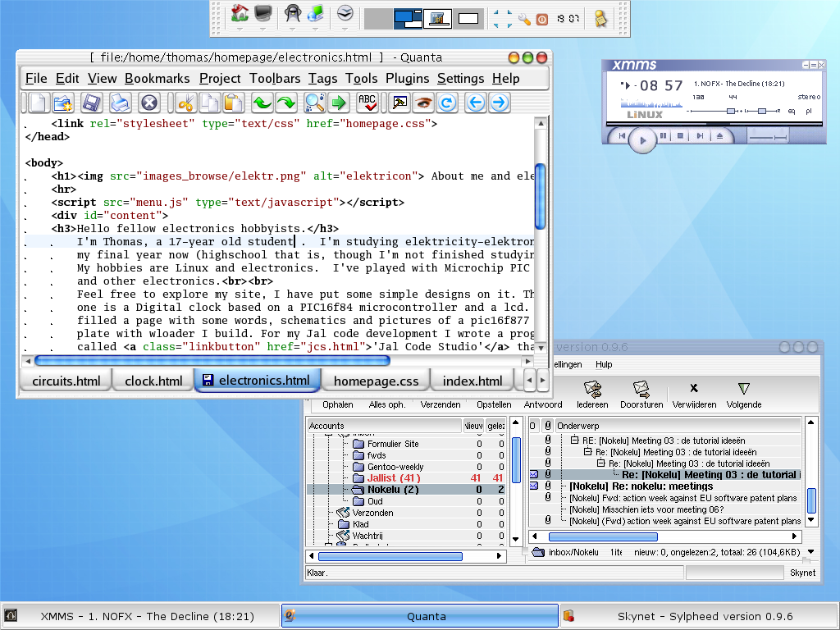
Task: Click the Verzenden button in Sylpheed
Action: point(441,404)
